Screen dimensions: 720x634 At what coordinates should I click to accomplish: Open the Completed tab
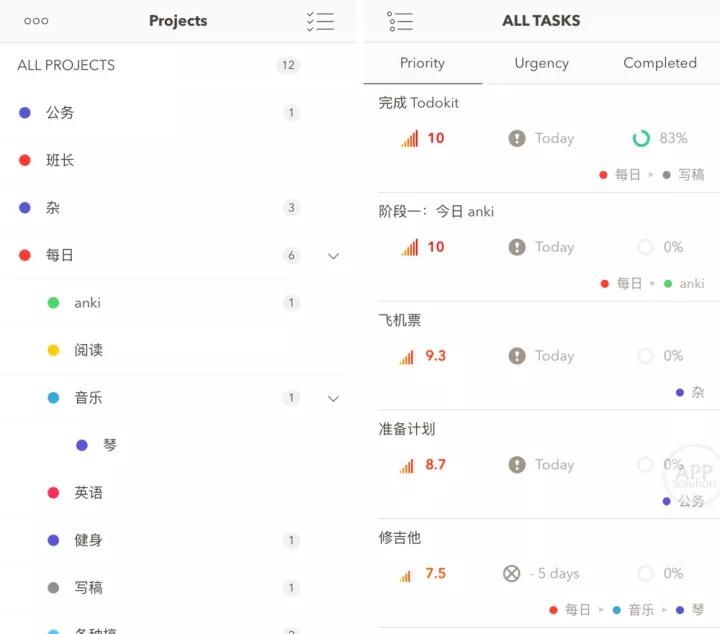click(660, 63)
